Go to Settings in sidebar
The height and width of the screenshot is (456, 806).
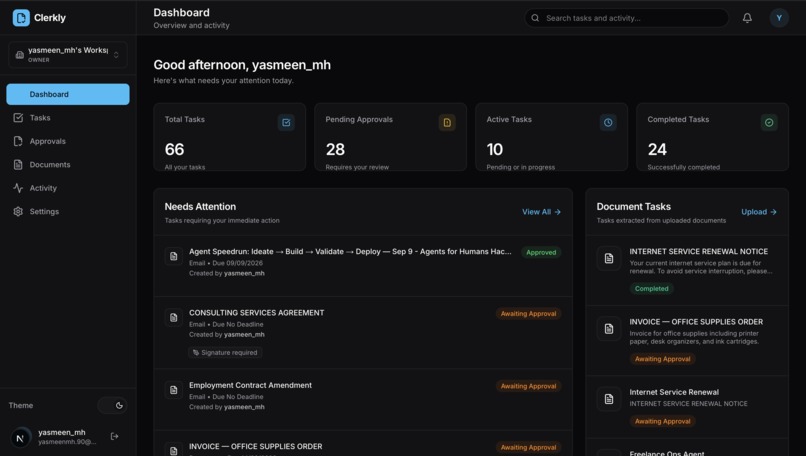click(x=68, y=211)
